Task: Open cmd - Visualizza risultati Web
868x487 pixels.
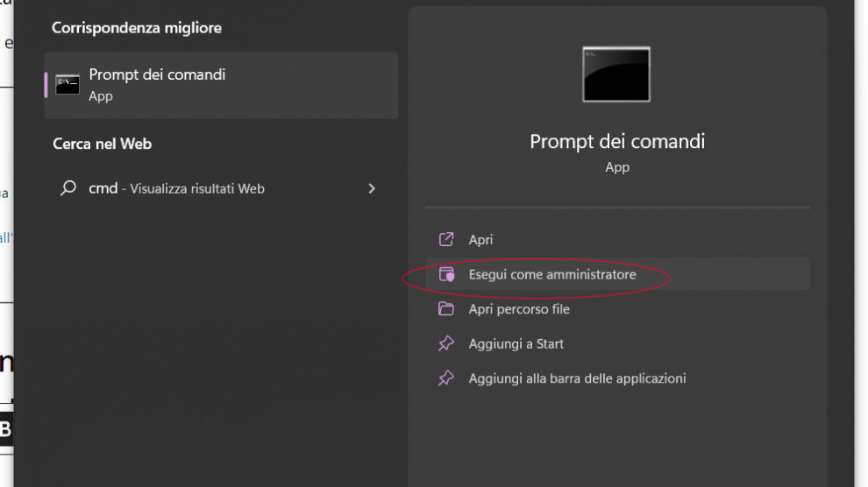Action: [176, 188]
